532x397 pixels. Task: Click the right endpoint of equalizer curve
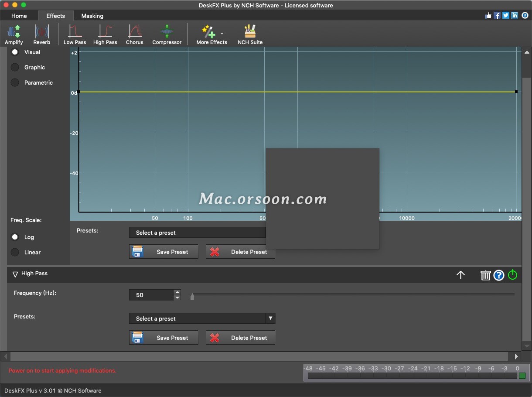pos(516,92)
